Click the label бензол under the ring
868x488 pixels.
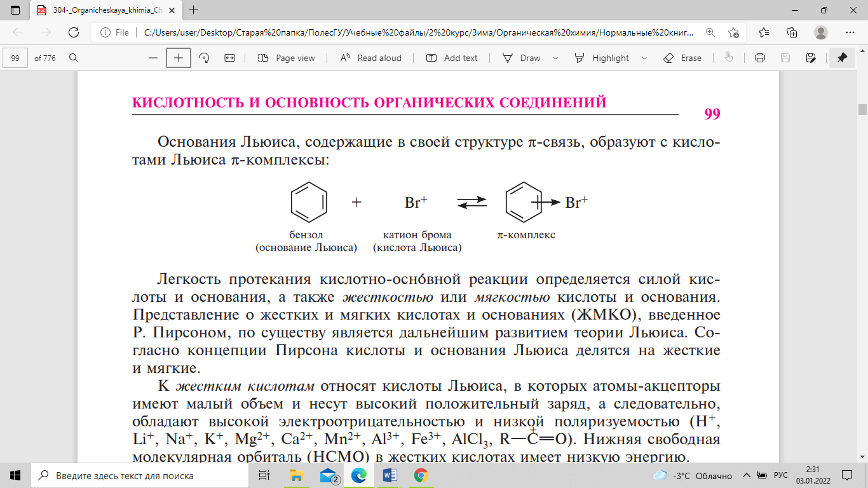pyautogui.click(x=306, y=234)
